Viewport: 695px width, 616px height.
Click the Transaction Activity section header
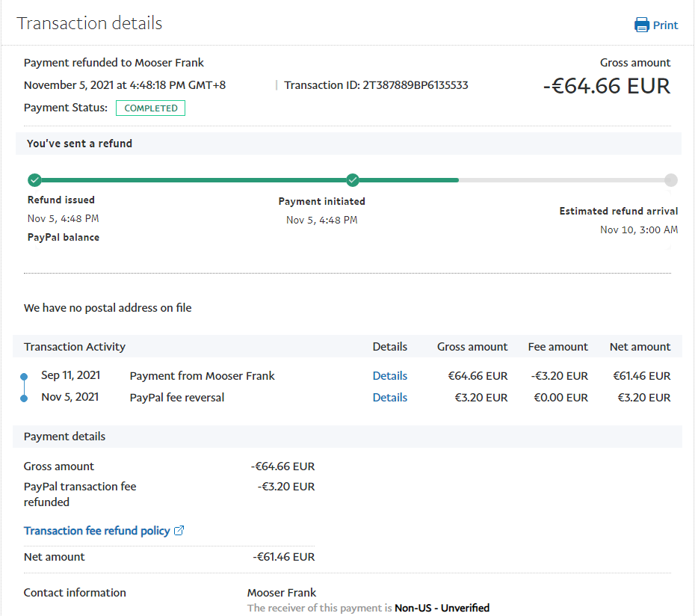point(75,347)
